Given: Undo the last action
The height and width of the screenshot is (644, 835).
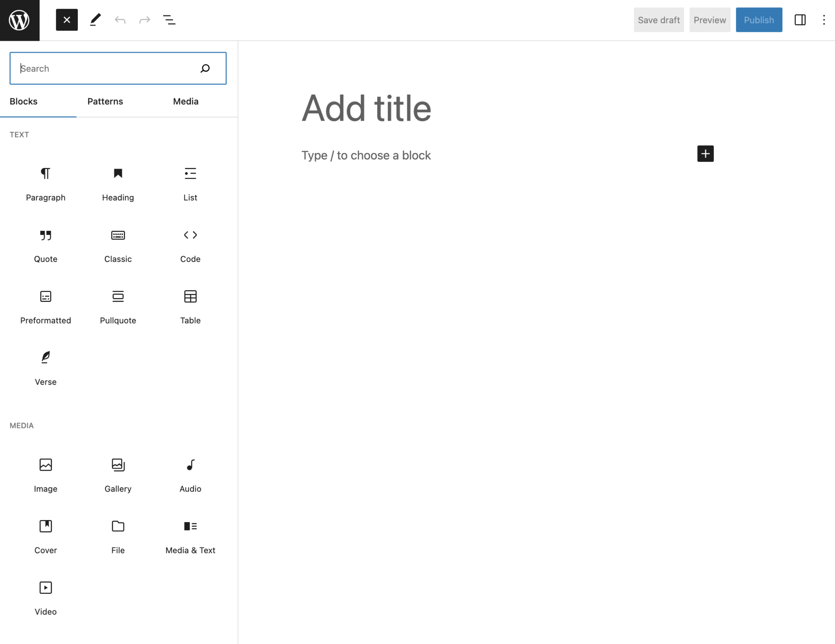Looking at the screenshot, I should point(120,20).
